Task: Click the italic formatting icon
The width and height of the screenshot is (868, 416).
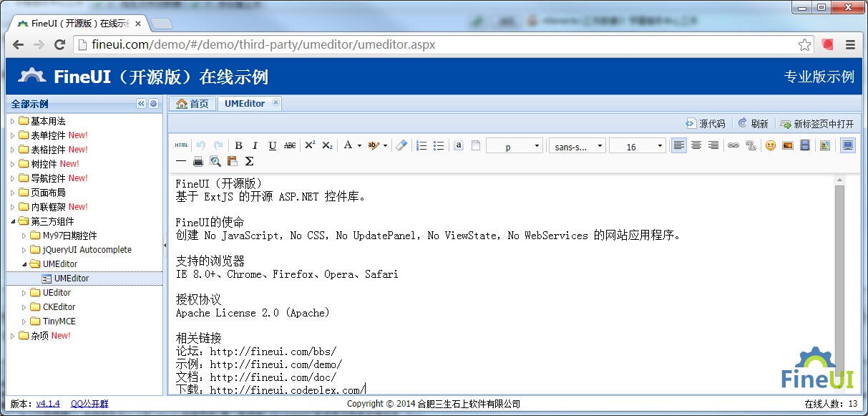Action: 255,145
